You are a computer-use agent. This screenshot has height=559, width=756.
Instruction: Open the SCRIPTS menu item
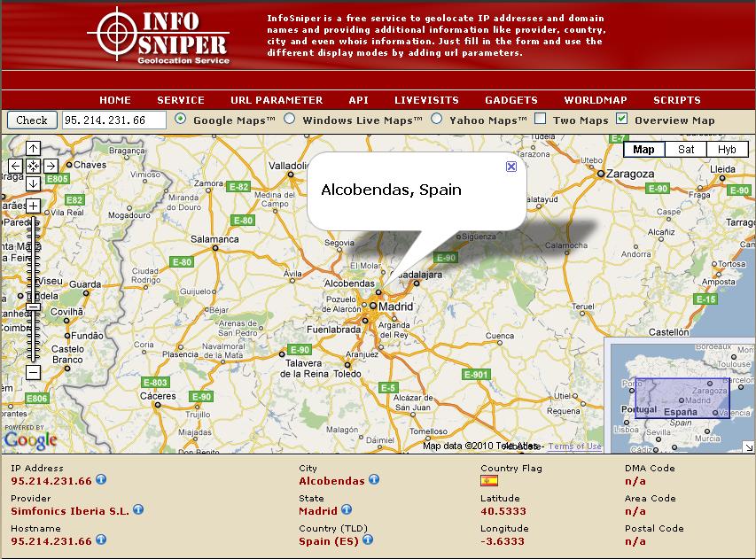[677, 100]
